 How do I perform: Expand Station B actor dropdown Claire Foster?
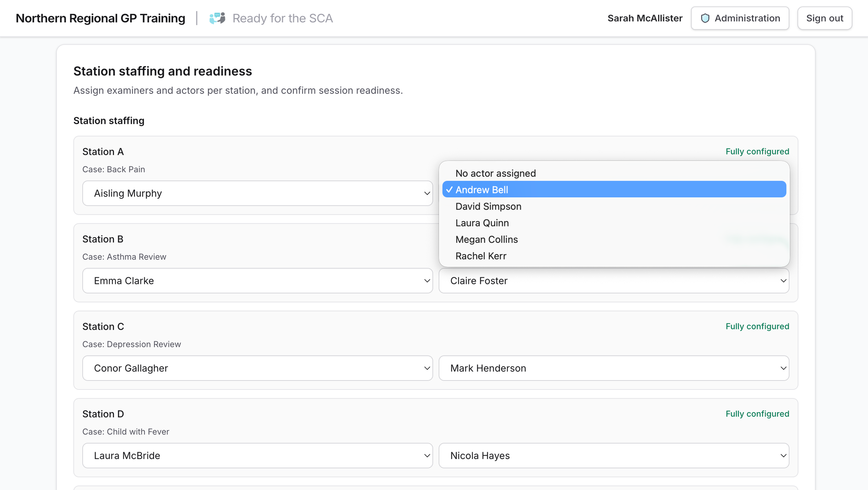(613, 281)
